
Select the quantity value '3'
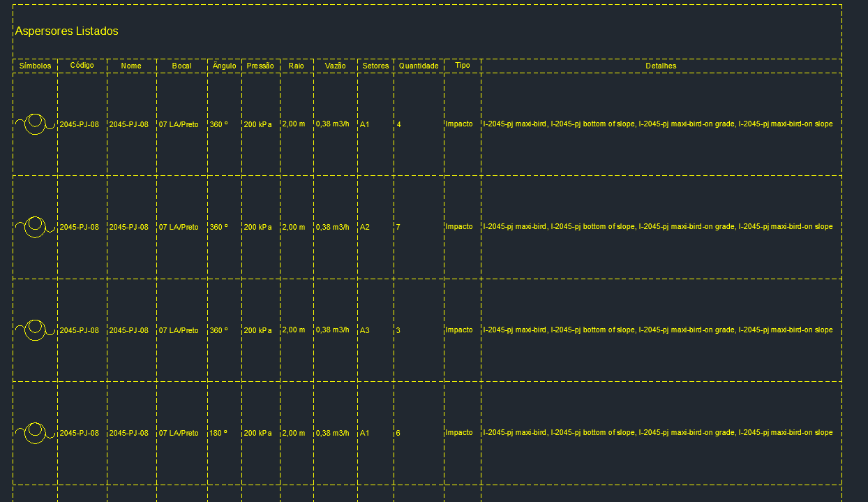click(398, 330)
